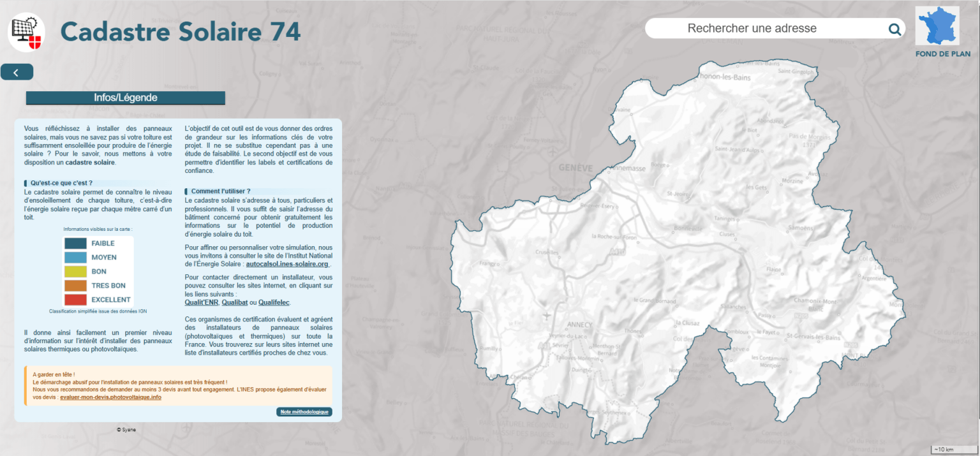This screenshot has height=456, width=980.
Task: Click the orange TRES BON legend swatch
Action: click(75, 285)
